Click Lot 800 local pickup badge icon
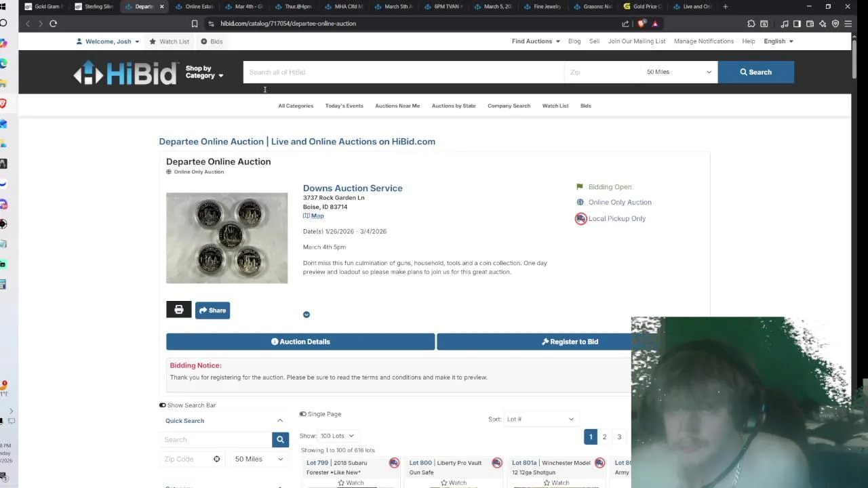868x488 pixels. coord(497,463)
